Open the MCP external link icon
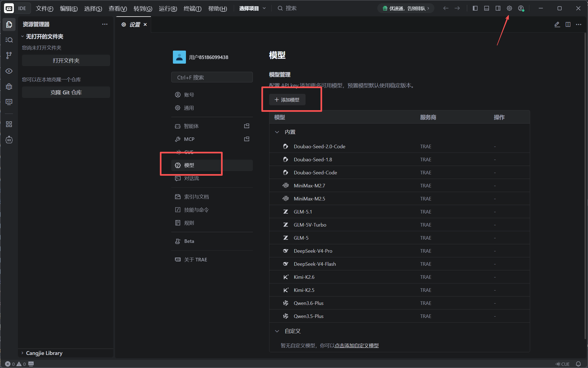 click(x=247, y=139)
